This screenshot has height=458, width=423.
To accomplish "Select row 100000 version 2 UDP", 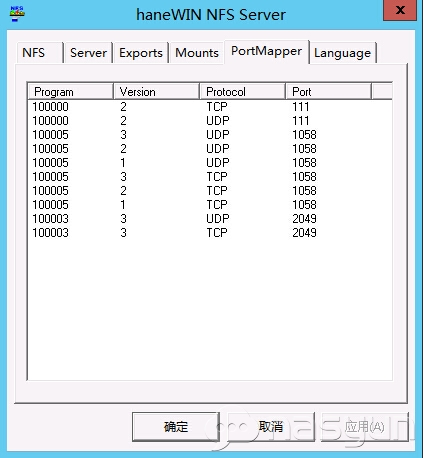I will (210, 121).
